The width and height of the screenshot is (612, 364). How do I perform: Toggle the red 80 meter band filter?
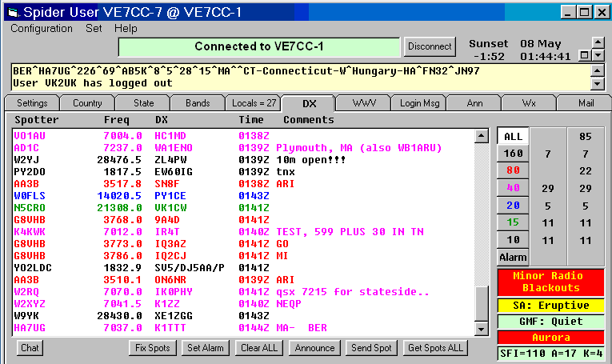512,170
